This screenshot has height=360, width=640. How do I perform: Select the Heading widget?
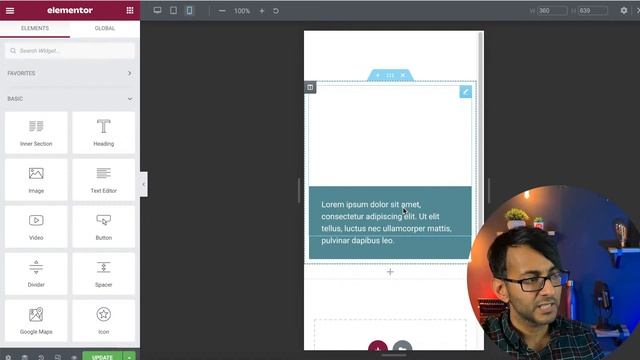pos(104,133)
